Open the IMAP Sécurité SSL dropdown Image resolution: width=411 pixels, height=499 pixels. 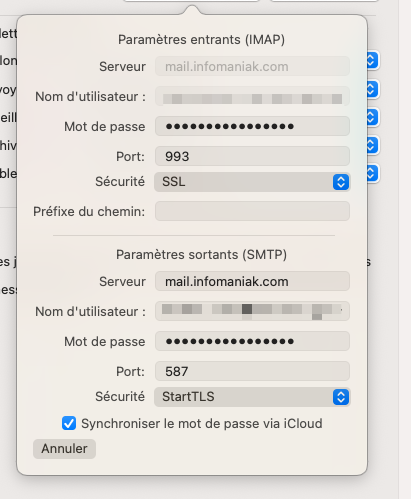pyautogui.click(x=252, y=182)
